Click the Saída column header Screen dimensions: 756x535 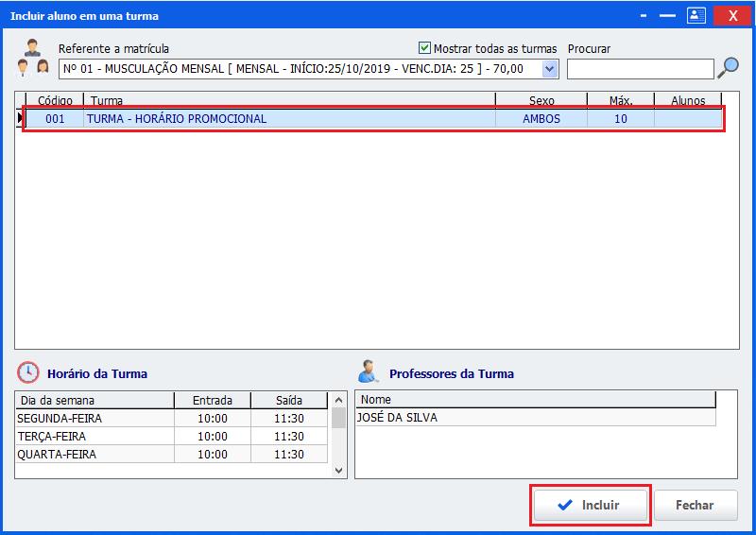click(x=289, y=401)
